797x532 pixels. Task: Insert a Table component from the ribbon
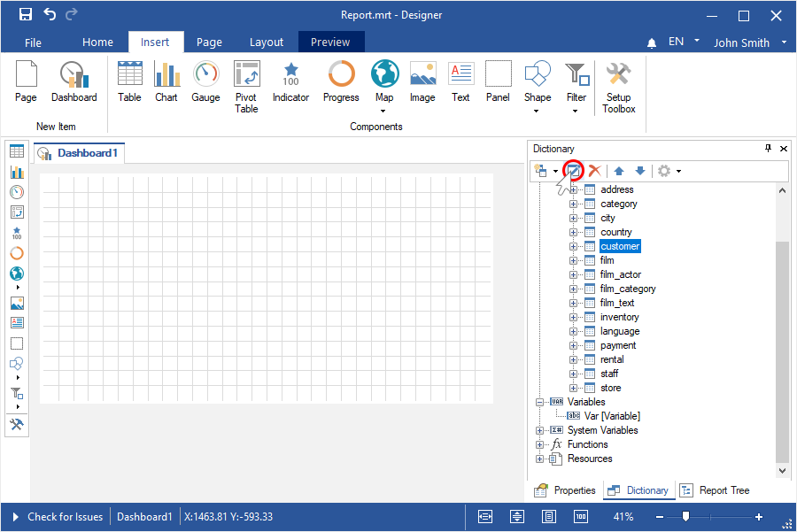(x=129, y=81)
